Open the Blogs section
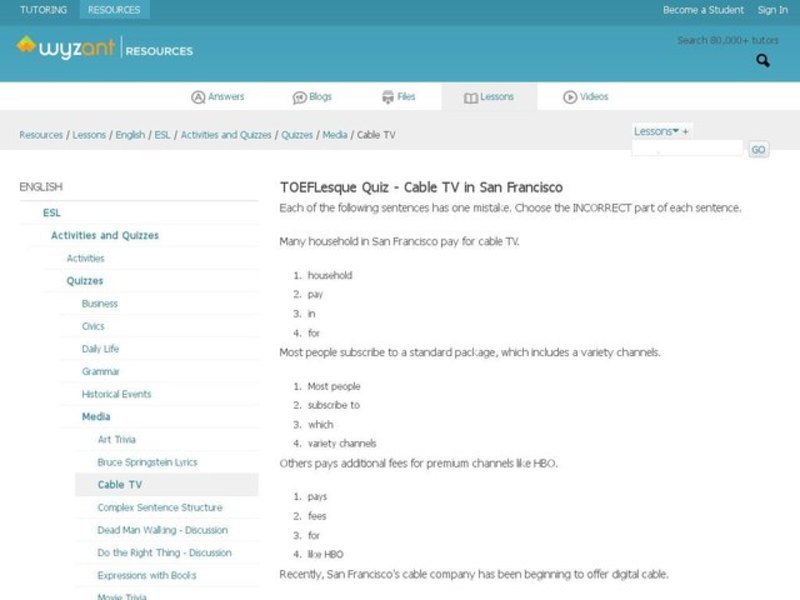Screen dimensions: 800x600 [311, 97]
